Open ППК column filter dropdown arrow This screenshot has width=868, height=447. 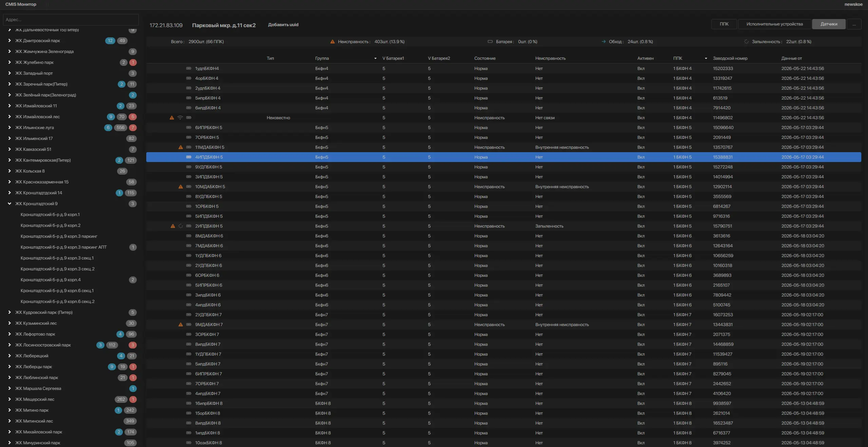[706, 58]
